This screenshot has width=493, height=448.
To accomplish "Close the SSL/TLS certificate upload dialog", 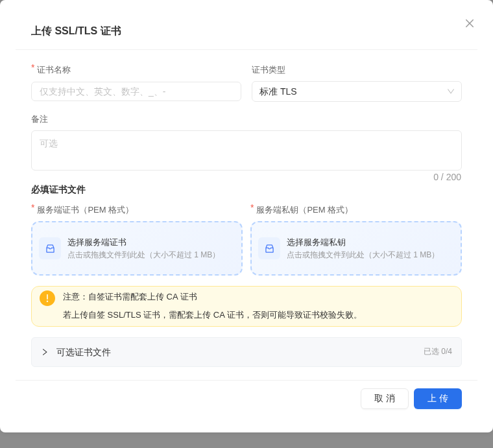I will (x=470, y=23).
